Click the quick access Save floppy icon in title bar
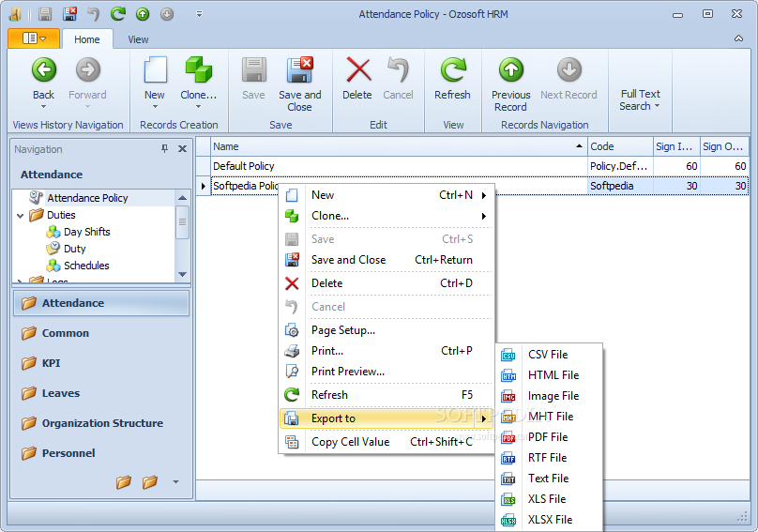 (45, 14)
